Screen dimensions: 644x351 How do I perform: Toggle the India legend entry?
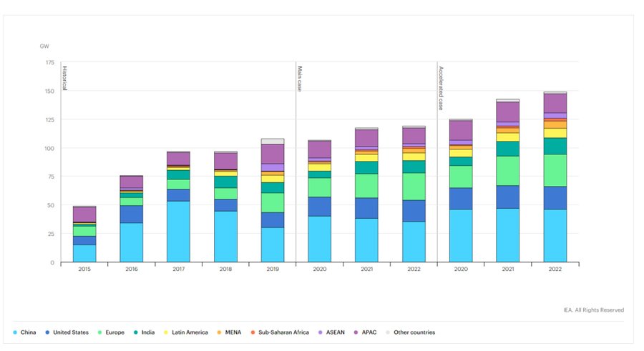tap(144, 332)
